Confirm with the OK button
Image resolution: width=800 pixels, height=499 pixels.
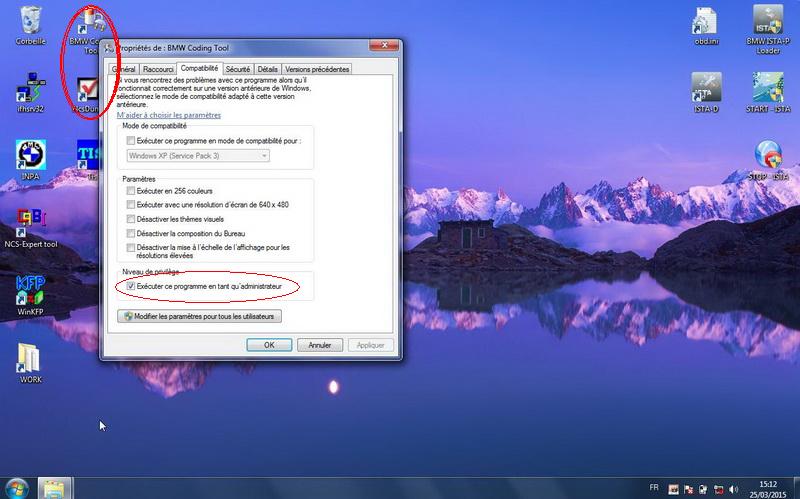[x=269, y=345]
